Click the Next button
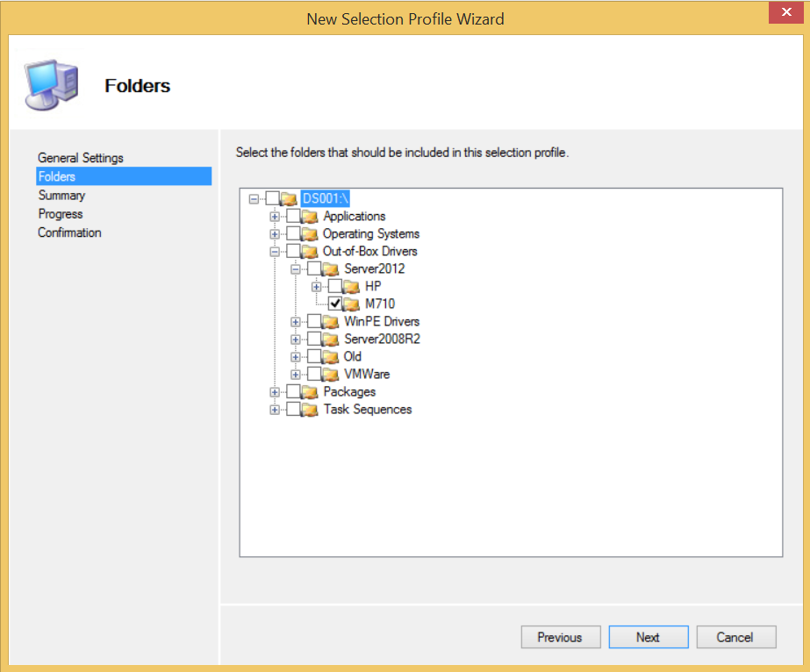810x672 pixels. click(649, 637)
